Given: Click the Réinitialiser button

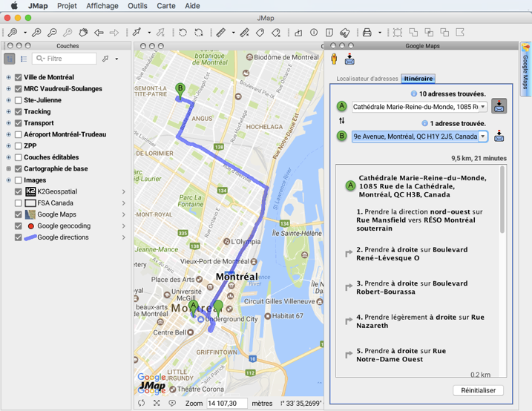Looking at the screenshot, I should click(478, 390).
